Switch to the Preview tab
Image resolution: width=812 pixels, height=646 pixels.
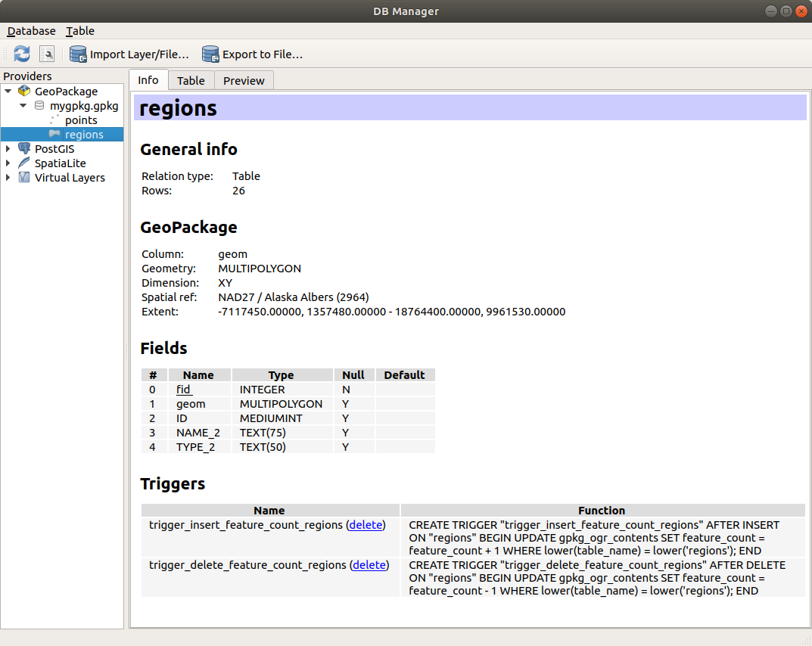click(x=244, y=80)
